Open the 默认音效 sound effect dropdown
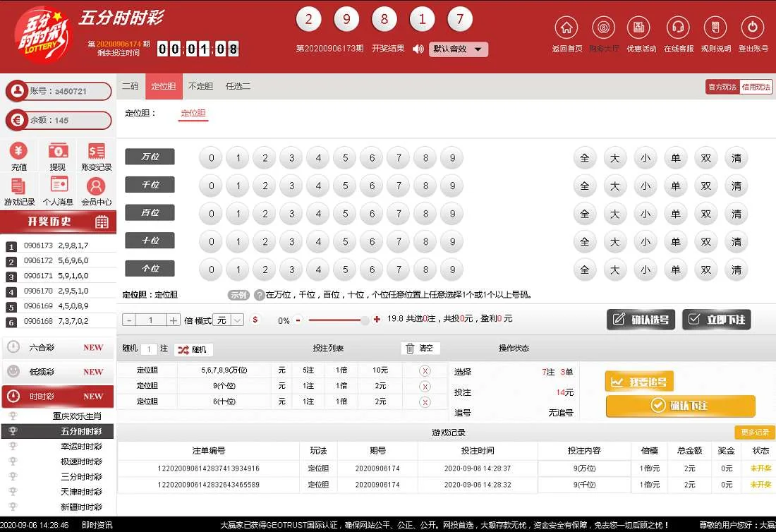Image resolution: width=776 pixels, height=532 pixels. tap(459, 49)
